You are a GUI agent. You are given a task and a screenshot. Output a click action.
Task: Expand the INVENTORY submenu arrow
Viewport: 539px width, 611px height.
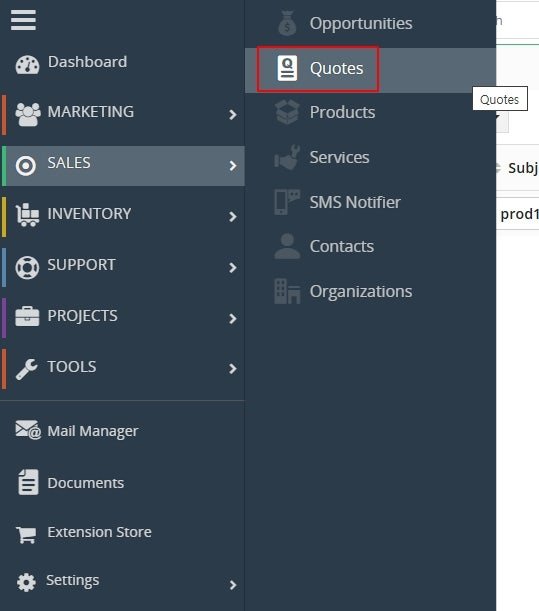[x=233, y=217]
